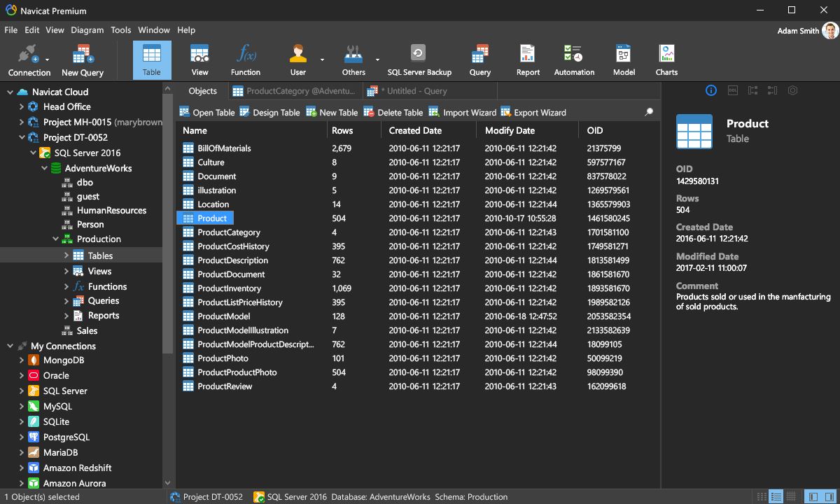The width and height of the screenshot is (840, 504).
Task: Show the DDL tab in info pane
Action: (732, 90)
